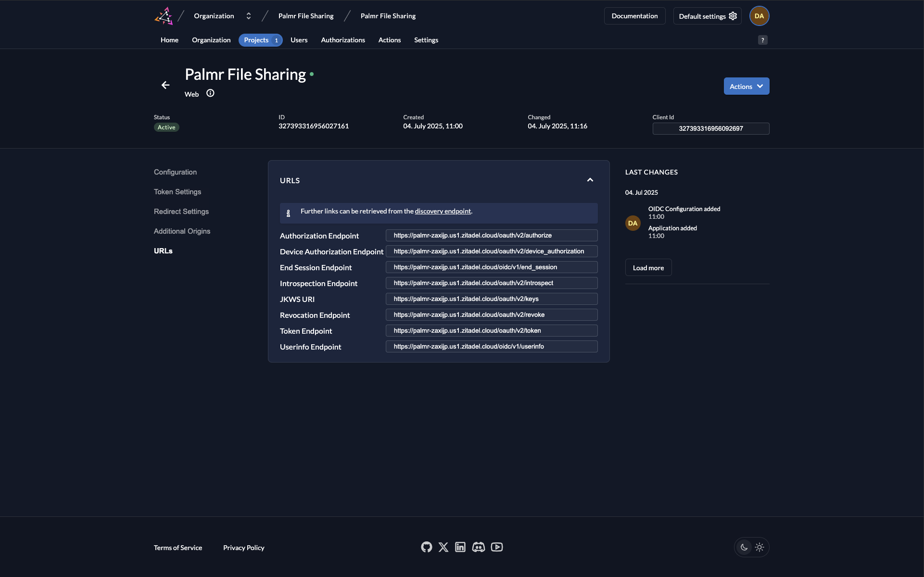Image resolution: width=924 pixels, height=577 pixels.
Task: Open the Authorizations tab
Action: pyautogui.click(x=343, y=40)
